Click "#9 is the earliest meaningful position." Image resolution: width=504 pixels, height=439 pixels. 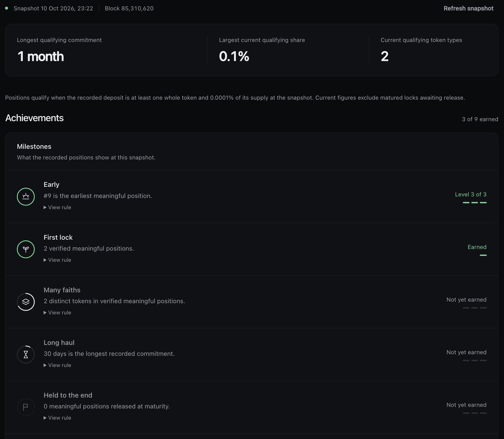[x=98, y=196]
